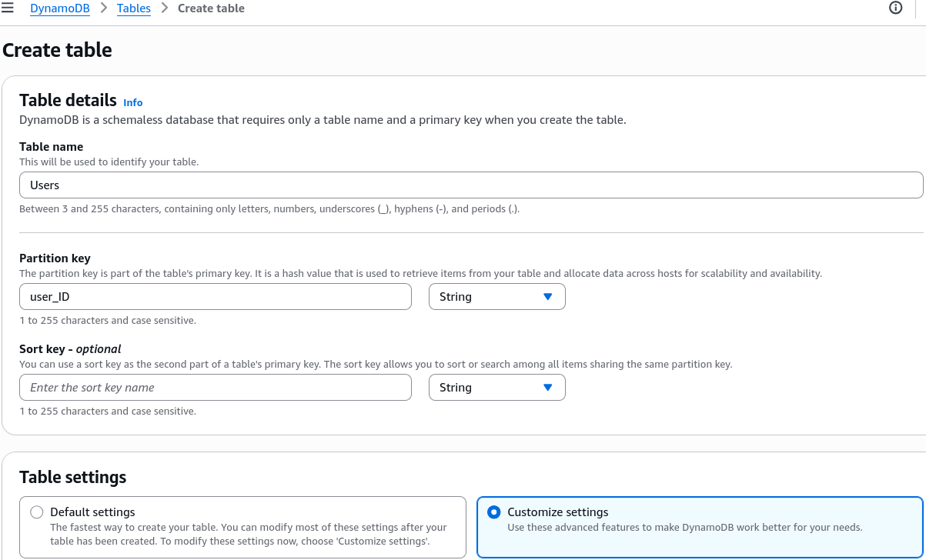Click the 'Sort key - optional' label

(70, 349)
